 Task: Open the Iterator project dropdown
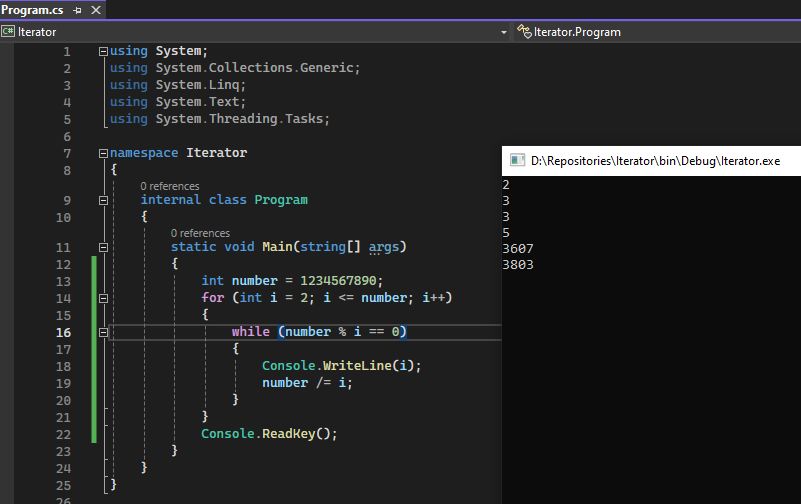tap(504, 32)
